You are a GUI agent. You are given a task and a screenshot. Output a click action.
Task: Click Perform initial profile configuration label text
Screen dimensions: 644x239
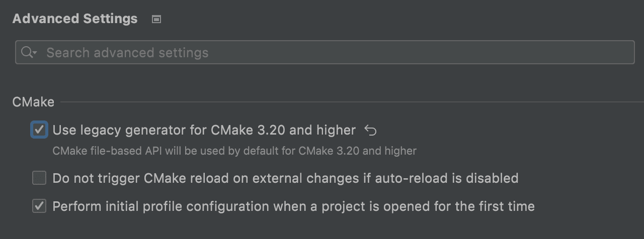pos(293,206)
